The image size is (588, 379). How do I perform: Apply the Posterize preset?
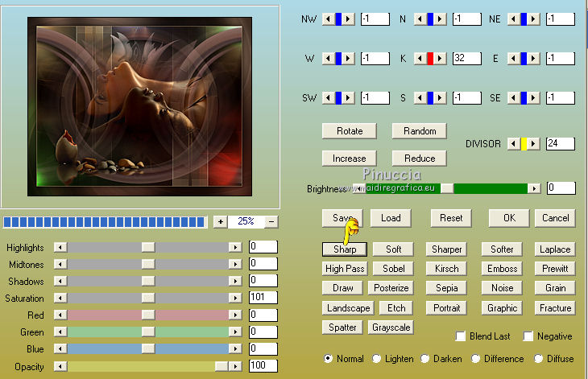point(391,288)
